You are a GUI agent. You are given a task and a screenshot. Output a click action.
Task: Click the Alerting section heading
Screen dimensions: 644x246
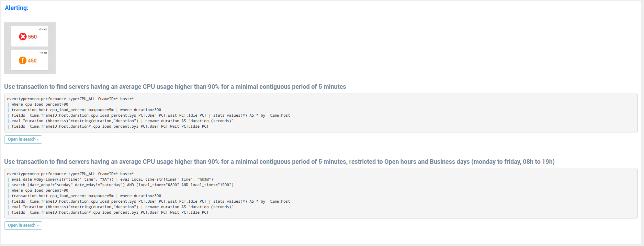16,8
